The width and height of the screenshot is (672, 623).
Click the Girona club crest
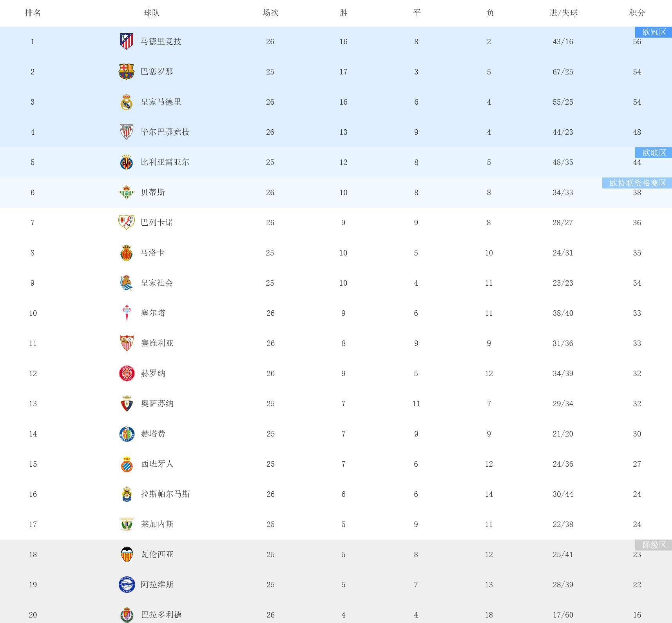127,373
